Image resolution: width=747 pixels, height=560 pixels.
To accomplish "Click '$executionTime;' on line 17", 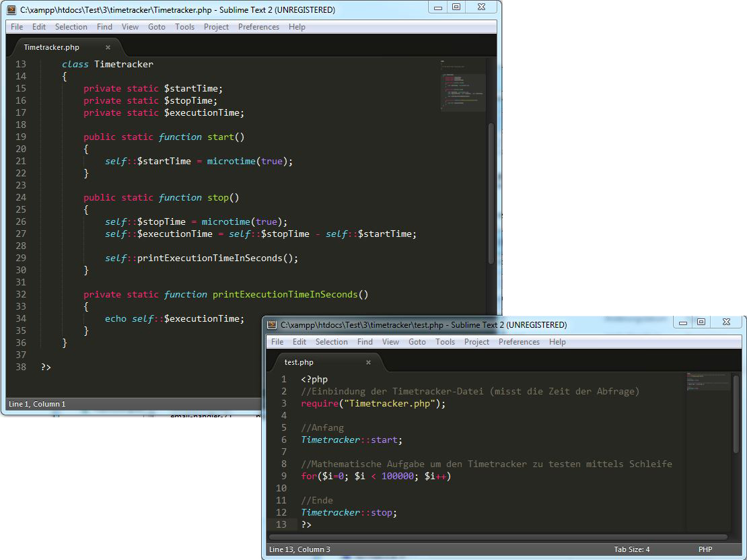I will [204, 112].
